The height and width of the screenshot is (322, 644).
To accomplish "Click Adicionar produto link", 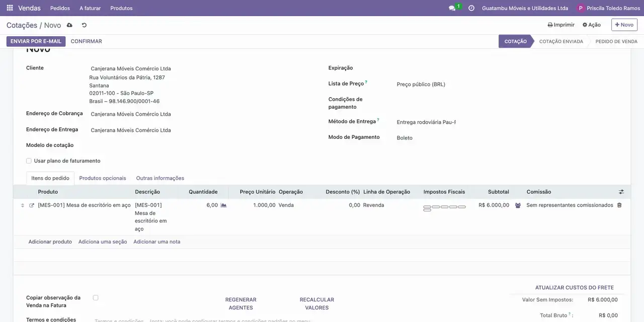I will coord(50,242).
